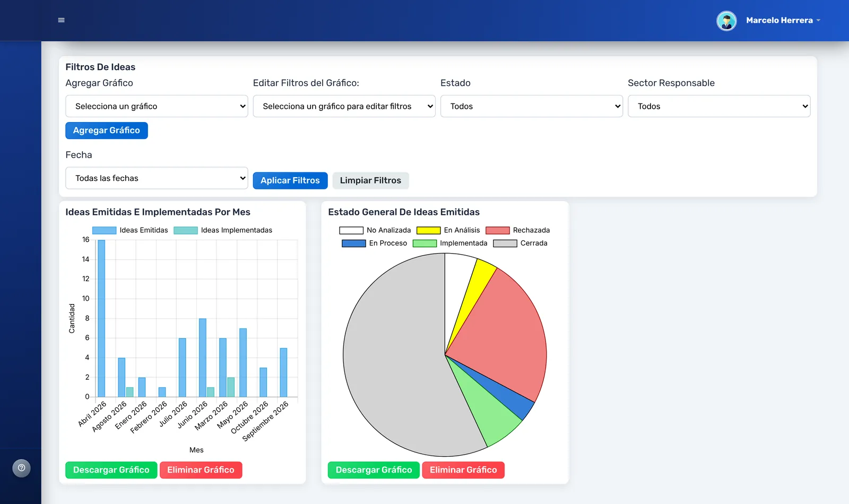
Task: Delete the pie chart with Eliminar Gráfico
Action: tap(463, 470)
